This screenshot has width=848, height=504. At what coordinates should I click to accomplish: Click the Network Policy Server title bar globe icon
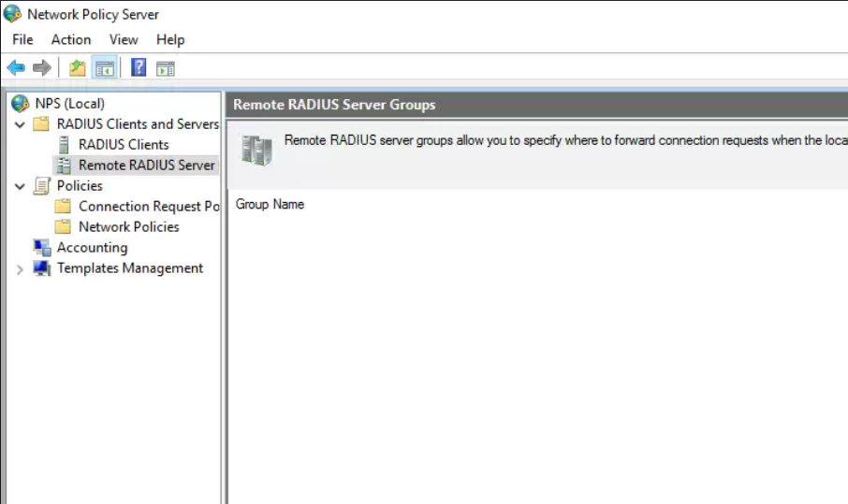point(12,13)
